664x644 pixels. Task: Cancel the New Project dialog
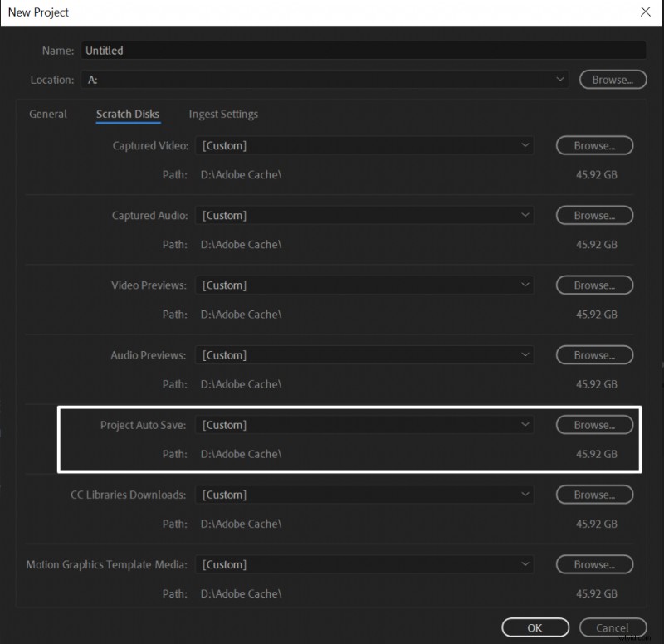613,627
